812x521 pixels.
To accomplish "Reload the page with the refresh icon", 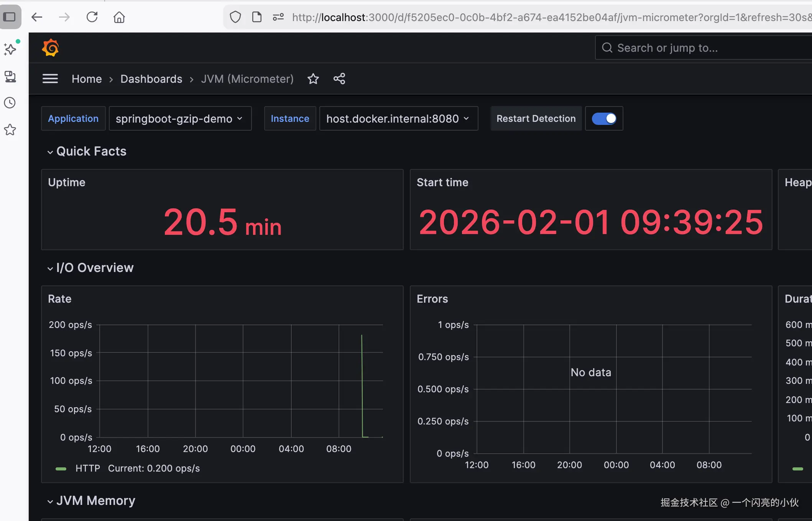I will 92,17.
